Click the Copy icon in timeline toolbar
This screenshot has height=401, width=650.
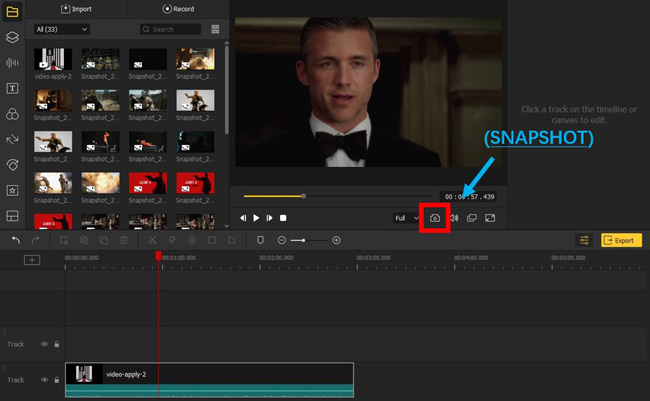pos(84,240)
